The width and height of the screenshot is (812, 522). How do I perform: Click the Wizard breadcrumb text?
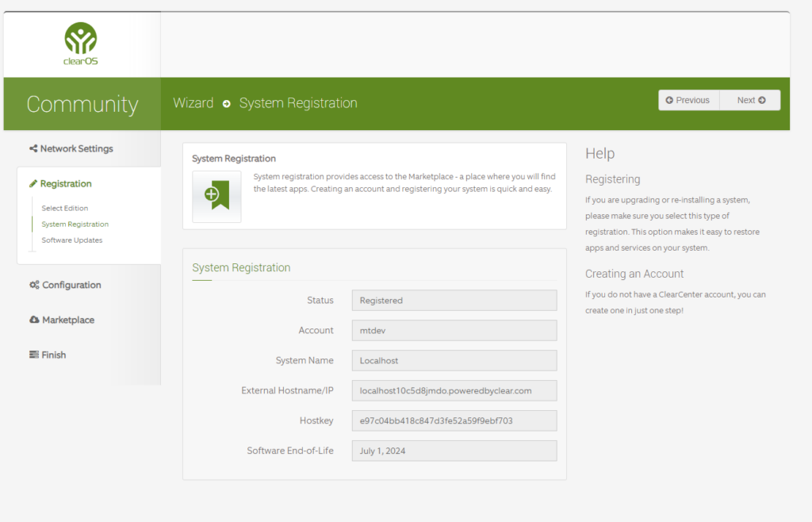193,103
